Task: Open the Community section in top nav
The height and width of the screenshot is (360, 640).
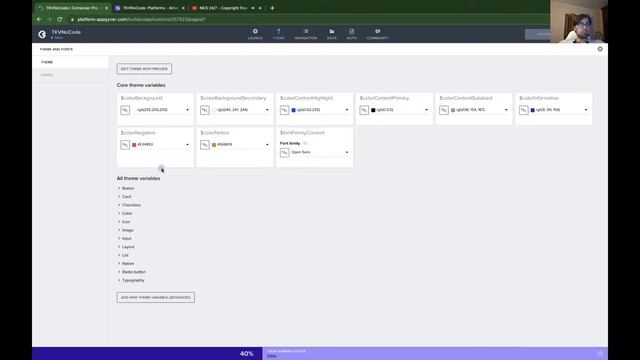Action: tap(378, 34)
